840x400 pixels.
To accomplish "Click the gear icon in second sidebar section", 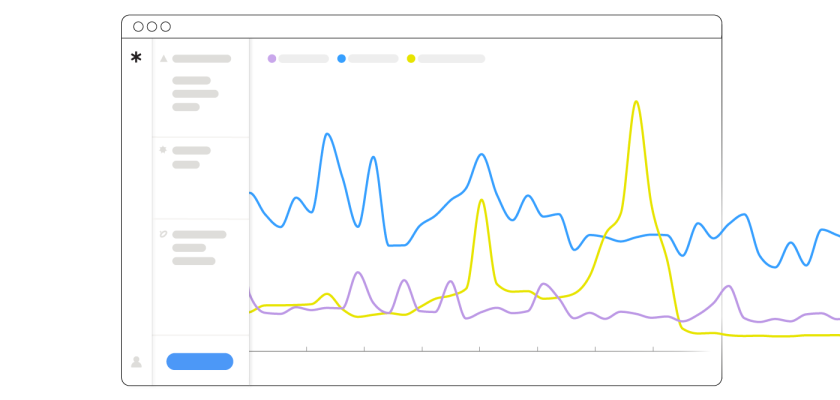I will [163, 150].
